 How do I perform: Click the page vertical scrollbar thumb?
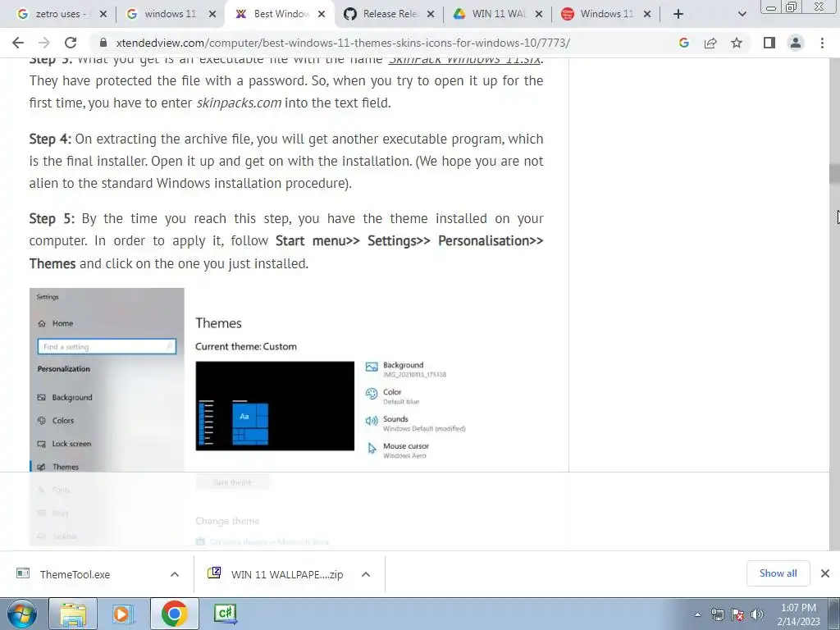coord(834,174)
